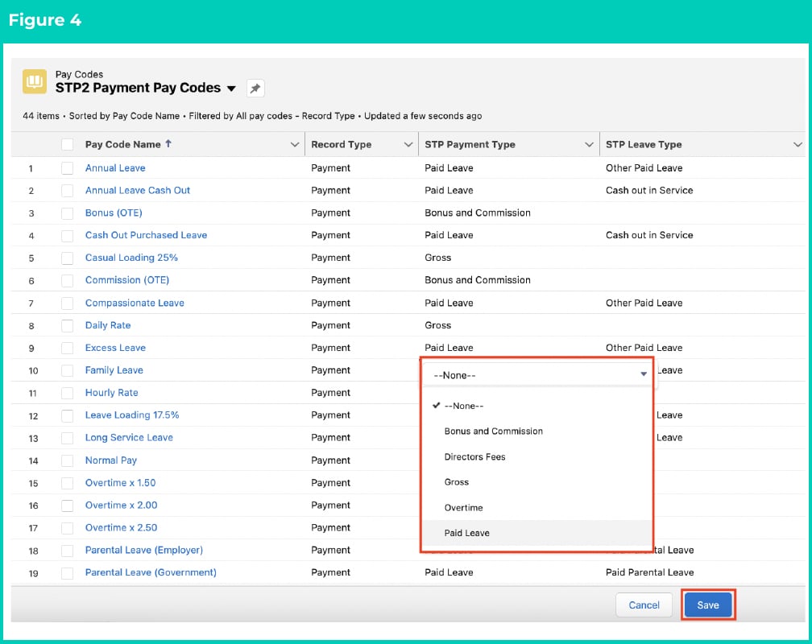Screen dimensions: 812x644
Task: Click the Gross cell in the Daily Rate row
Action: pyautogui.click(x=437, y=325)
